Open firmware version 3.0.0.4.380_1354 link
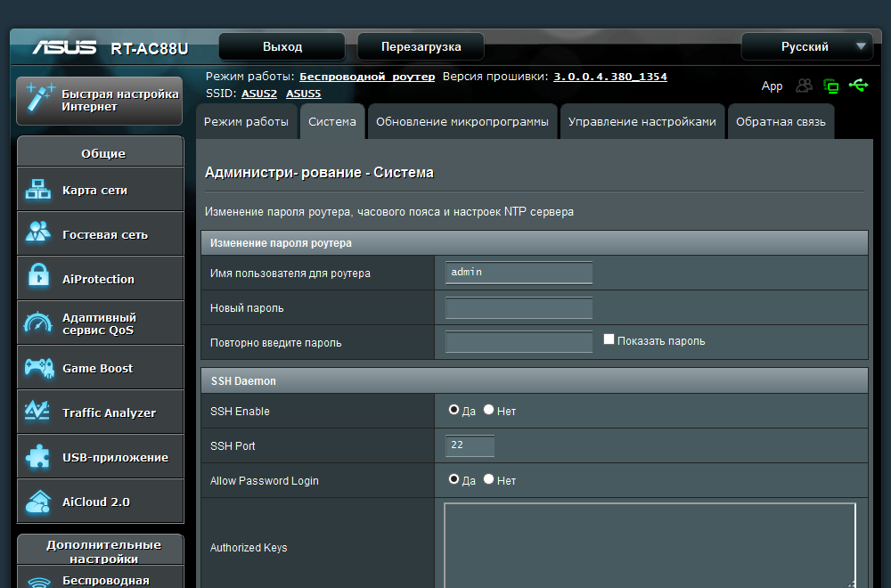 [x=610, y=77]
